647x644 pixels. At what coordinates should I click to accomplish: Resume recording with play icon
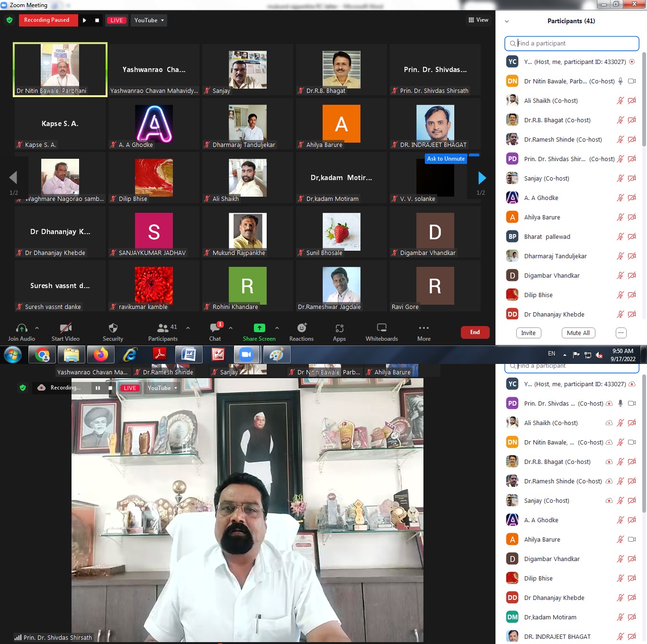pyautogui.click(x=84, y=20)
